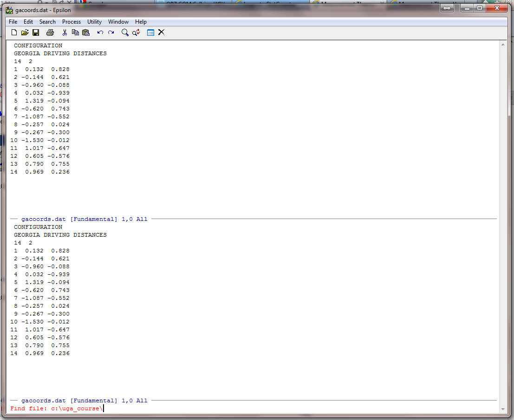This screenshot has width=514, height=420.
Task: Redo the last undone edit
Action: click(111, 32)
